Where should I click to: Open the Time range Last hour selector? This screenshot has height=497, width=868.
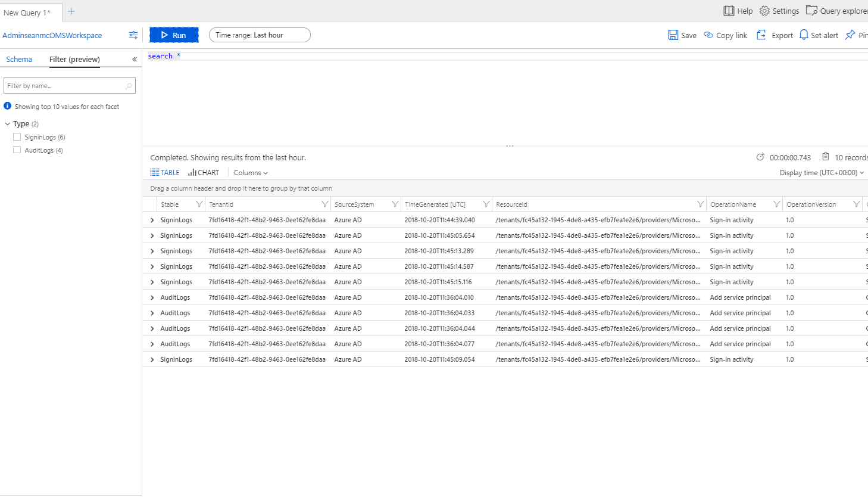coord(260,35)
